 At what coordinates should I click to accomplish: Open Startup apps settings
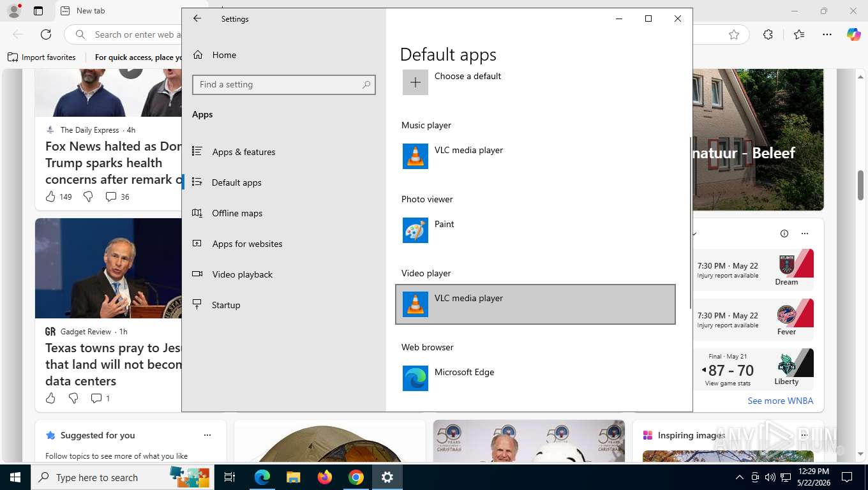[283, 305]
